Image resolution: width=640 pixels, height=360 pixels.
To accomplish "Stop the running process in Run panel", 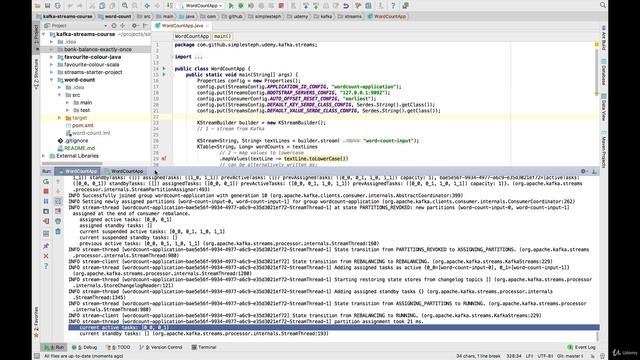I will 46,191.
